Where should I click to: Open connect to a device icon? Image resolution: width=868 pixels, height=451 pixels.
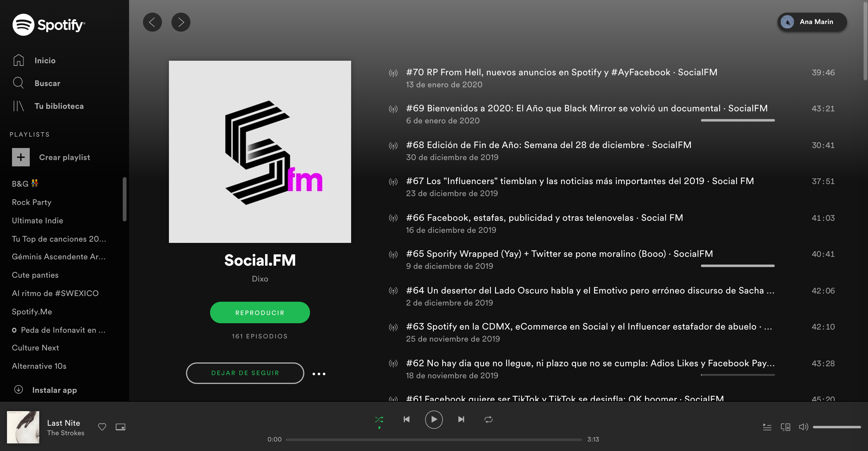(x=785, y=427)
